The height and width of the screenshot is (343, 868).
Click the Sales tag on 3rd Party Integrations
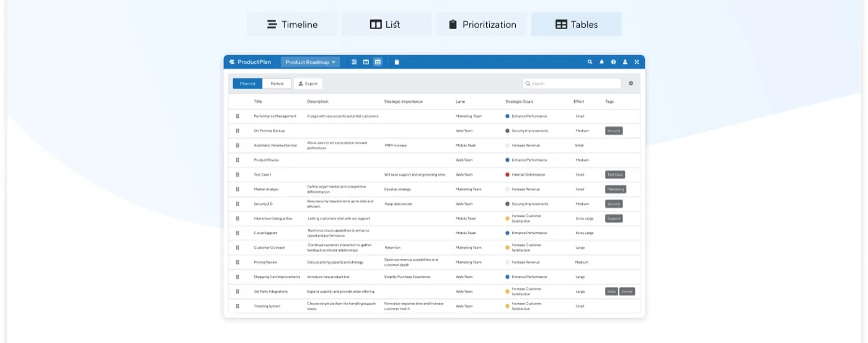coord(611,291)
